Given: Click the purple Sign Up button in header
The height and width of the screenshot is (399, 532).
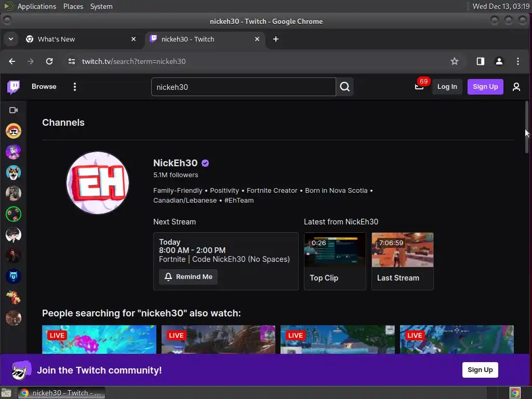Looking at the screenshot, I should [485, 87].
